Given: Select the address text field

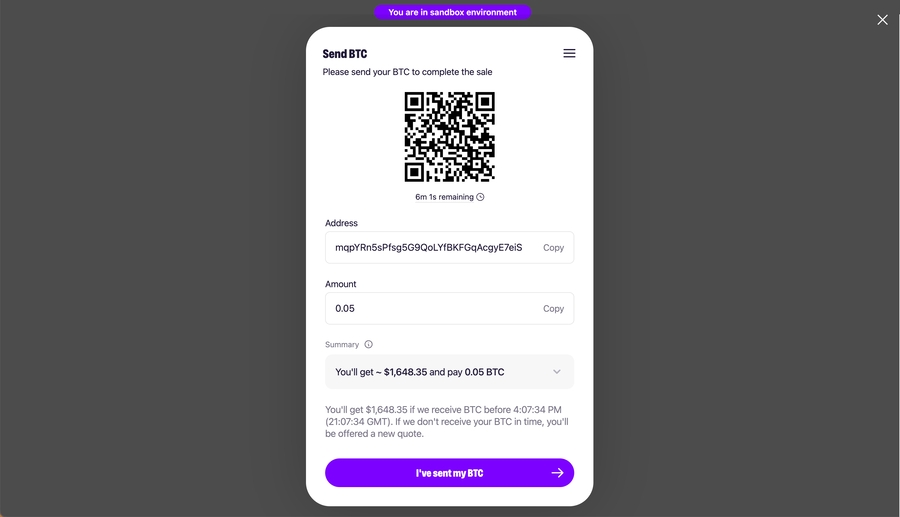Looking at the screenshot, I should pyautogui.click(x=449, y=247).
